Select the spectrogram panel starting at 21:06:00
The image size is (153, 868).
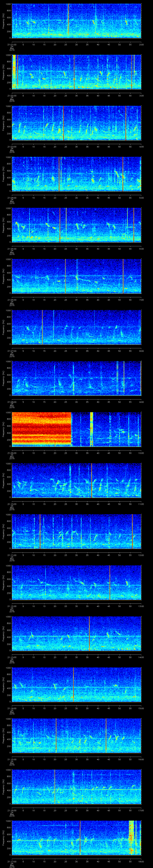pyautogui.click(x=76, y=276)
